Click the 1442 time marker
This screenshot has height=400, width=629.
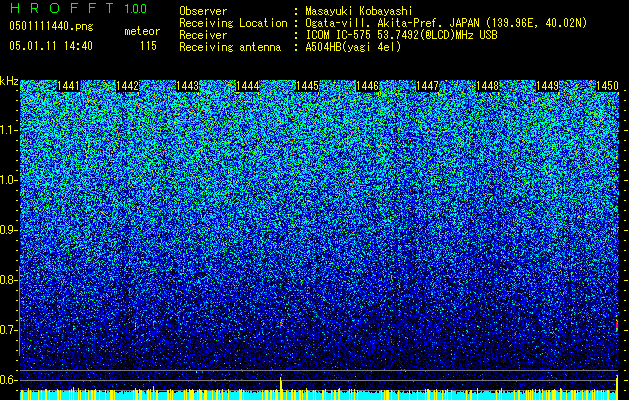128,86
